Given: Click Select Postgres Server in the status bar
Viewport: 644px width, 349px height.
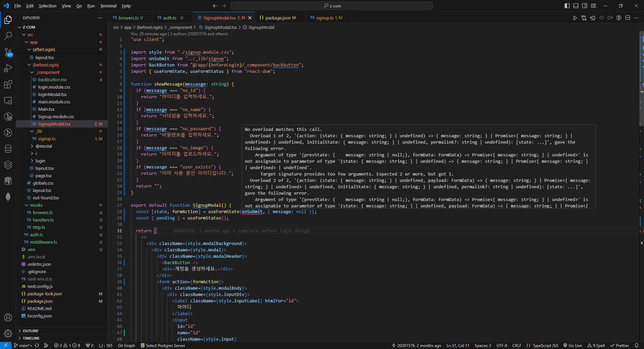Looking at the screenshot, I should coord(163,345).
